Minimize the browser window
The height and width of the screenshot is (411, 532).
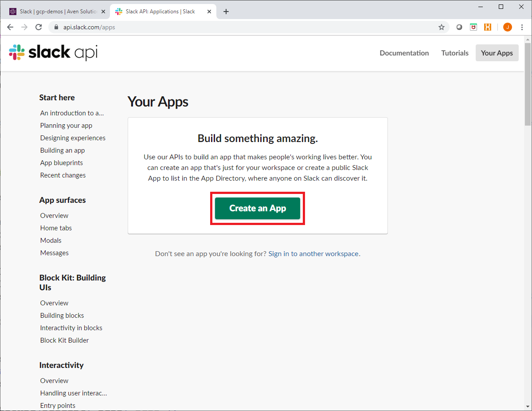click(481, 6)
